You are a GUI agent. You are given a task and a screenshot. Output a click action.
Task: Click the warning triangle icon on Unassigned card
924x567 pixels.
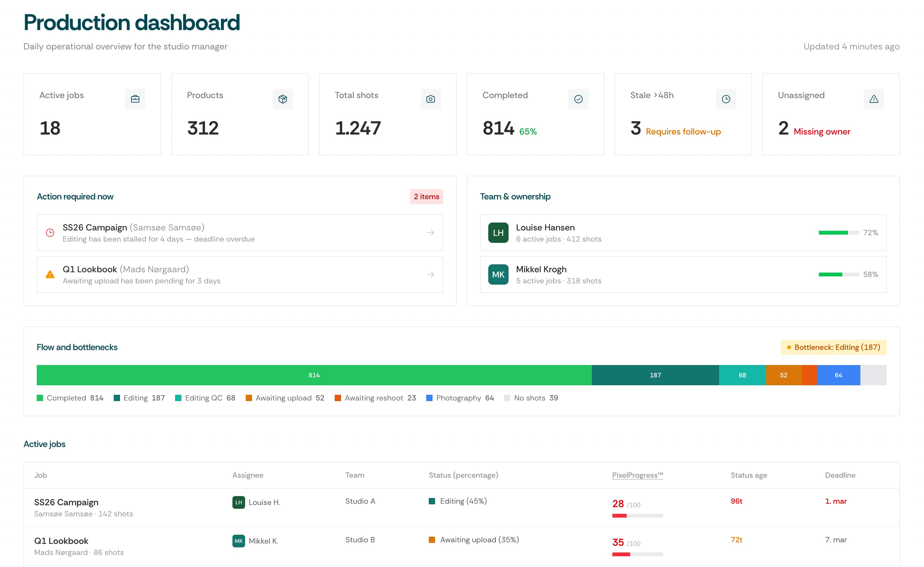(874, 99)
